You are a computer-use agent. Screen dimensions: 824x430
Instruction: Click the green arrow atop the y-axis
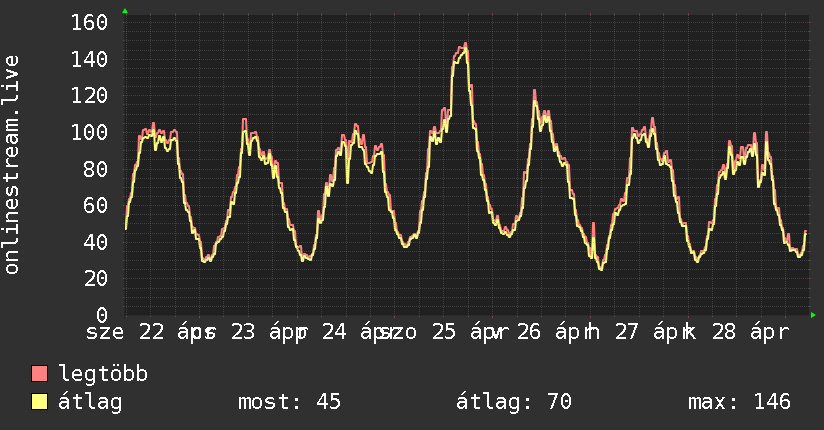pyautogui.click(x=125, y=11)
